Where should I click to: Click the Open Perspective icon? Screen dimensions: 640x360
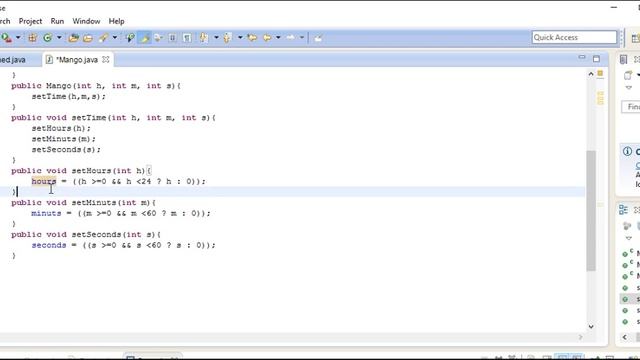pos(635,38)
